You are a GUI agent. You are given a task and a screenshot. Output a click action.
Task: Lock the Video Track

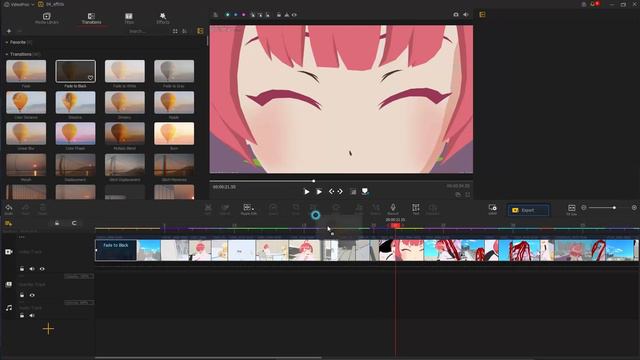coord(22,269)
